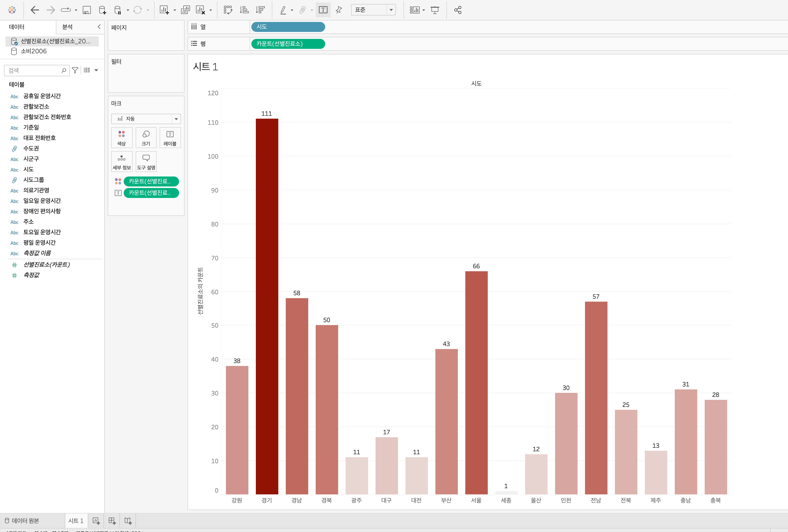Open the Show Me dropdown arrow

click(x=423, y=10)
